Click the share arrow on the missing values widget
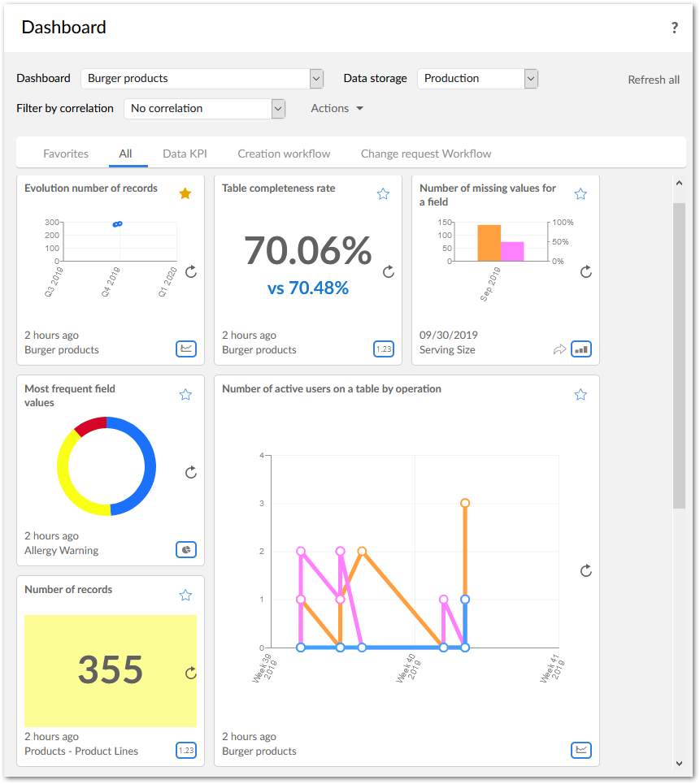The image size is (700, 784). point(559,349)
